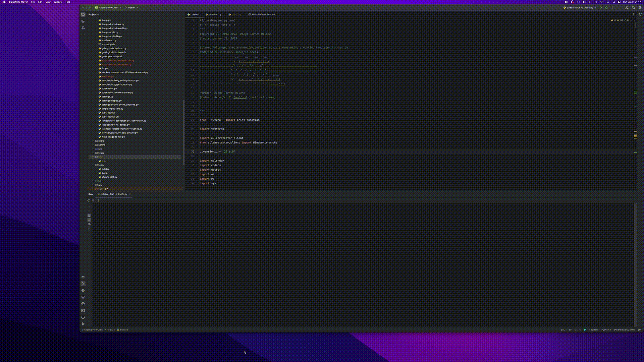Open Search Everywhere magnifier icon
644x362 pixels.
634,7
